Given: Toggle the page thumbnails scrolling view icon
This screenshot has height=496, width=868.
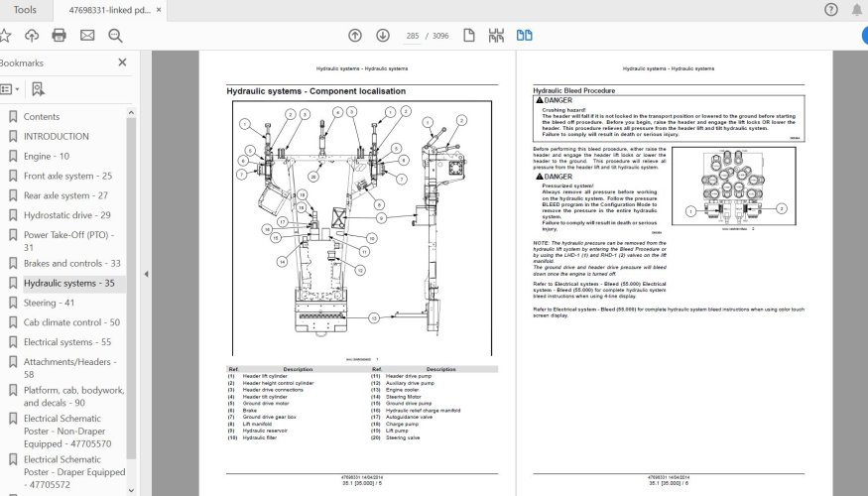Looking at the screenshot, I should tap(496, 36).
